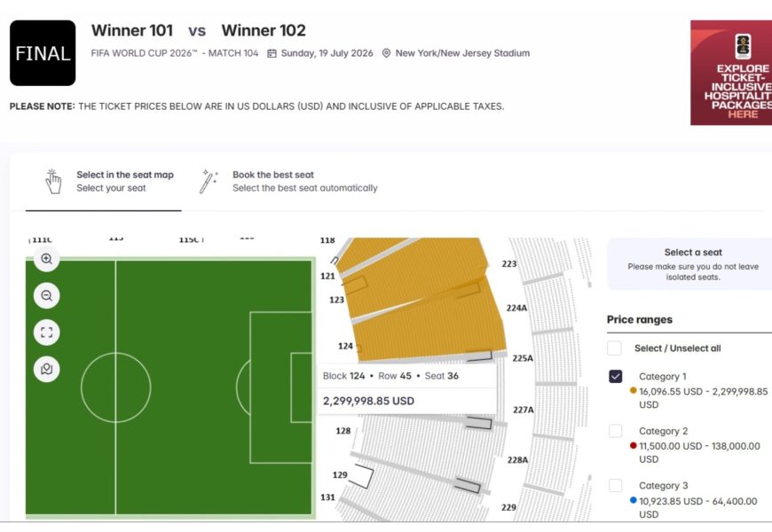
Task: Click the magic wand icon
Action: (209, 181)
